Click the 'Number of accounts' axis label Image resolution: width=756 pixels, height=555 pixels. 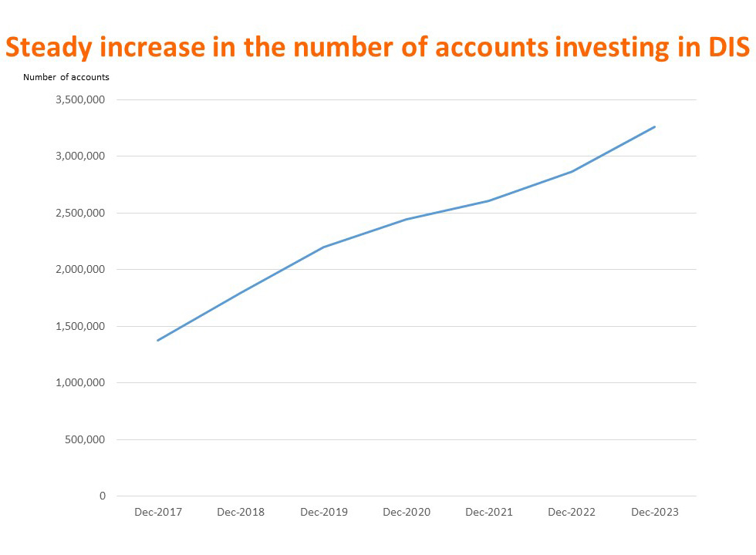click(66, 77)
